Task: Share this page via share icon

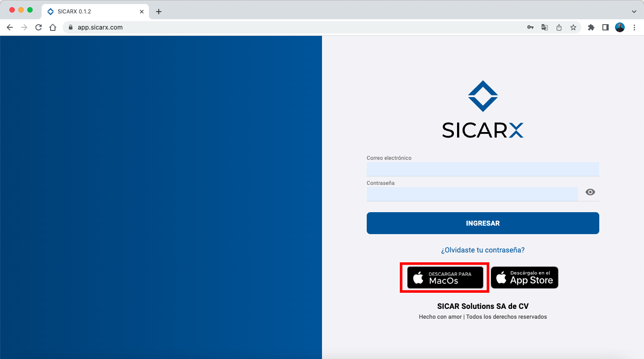Action: coord(559,27)
